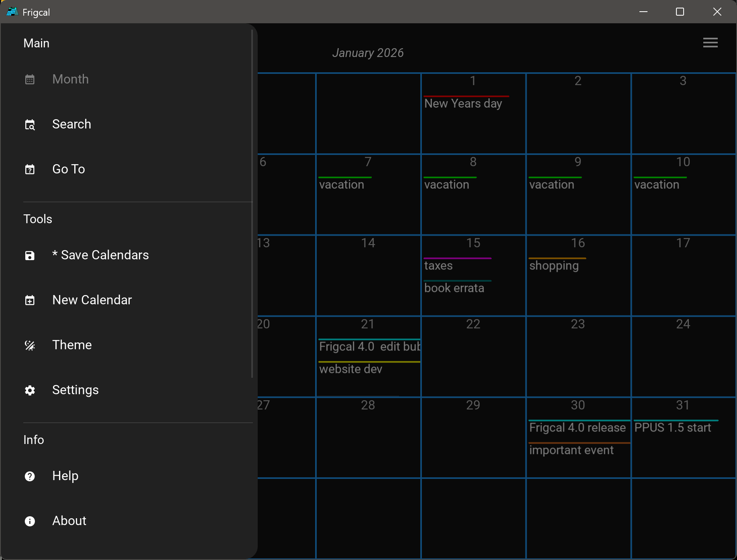
Task: Click the Go To date icon
Action: [30, 169]
